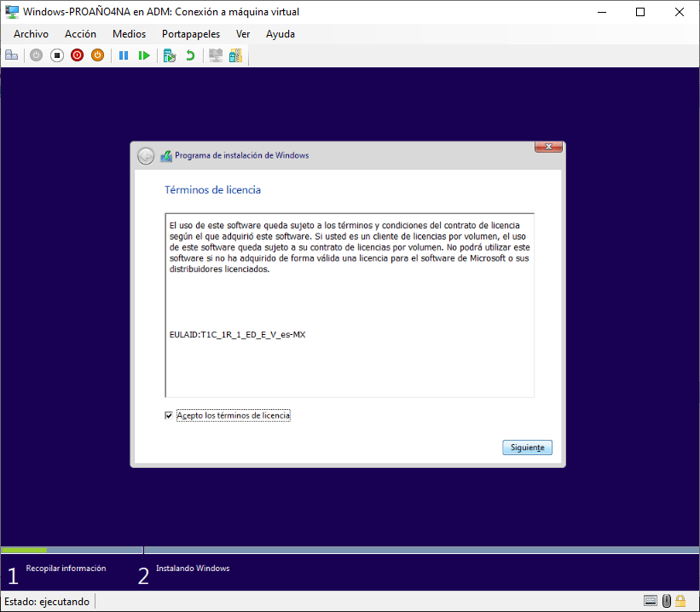The height and width of the screenshot is (612, 700).
Task: Click the green Revert arrow icon
Action: pos(190,55)
